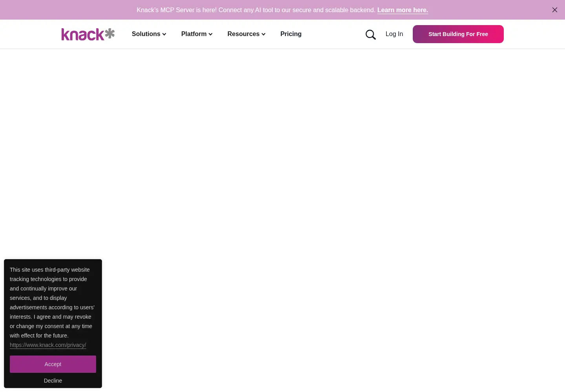
Task: Open the Pricing page
Action: click(291, 34)
